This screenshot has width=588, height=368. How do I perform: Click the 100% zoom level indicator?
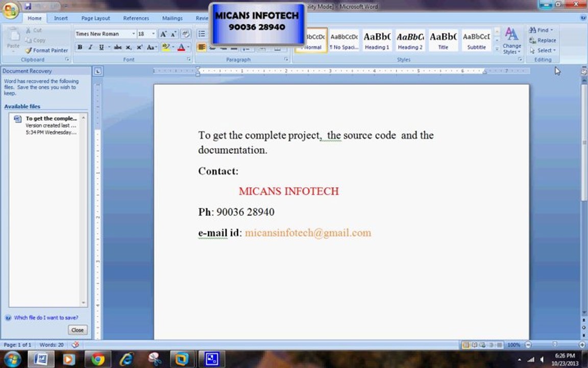point(514,344)
